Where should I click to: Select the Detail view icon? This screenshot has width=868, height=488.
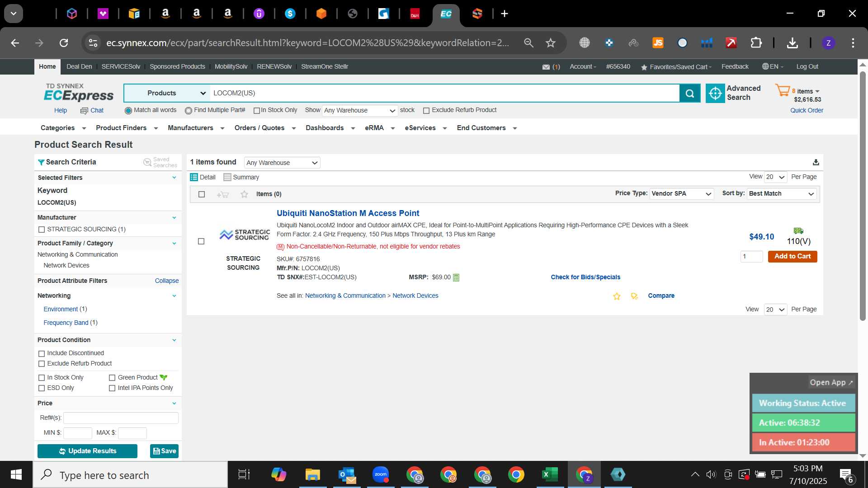click(x=194, y=177)
